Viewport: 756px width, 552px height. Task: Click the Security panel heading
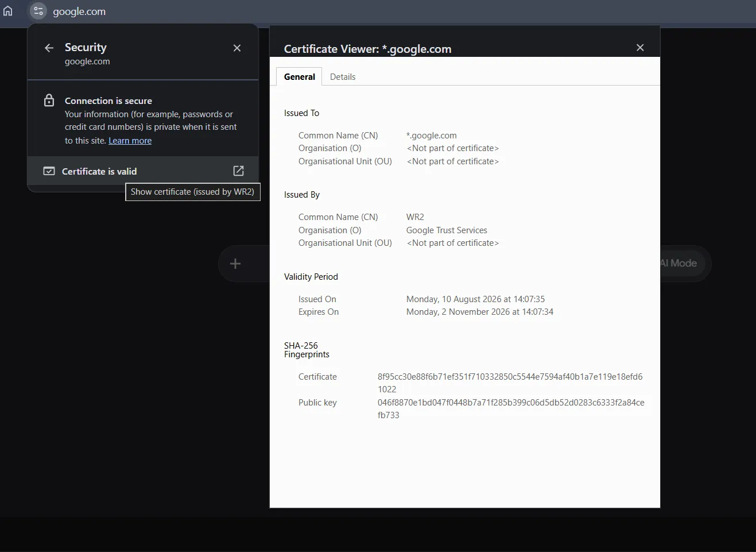click(86, 47)
